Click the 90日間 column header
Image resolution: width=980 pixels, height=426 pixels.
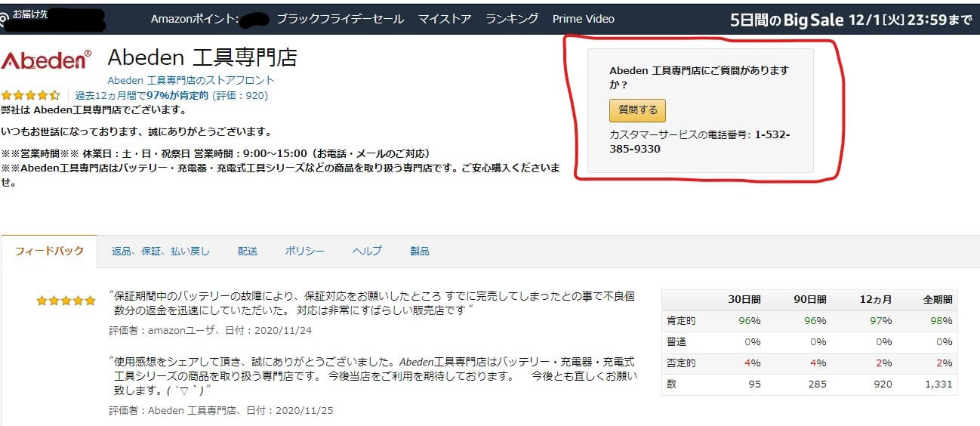pos(809,299)
